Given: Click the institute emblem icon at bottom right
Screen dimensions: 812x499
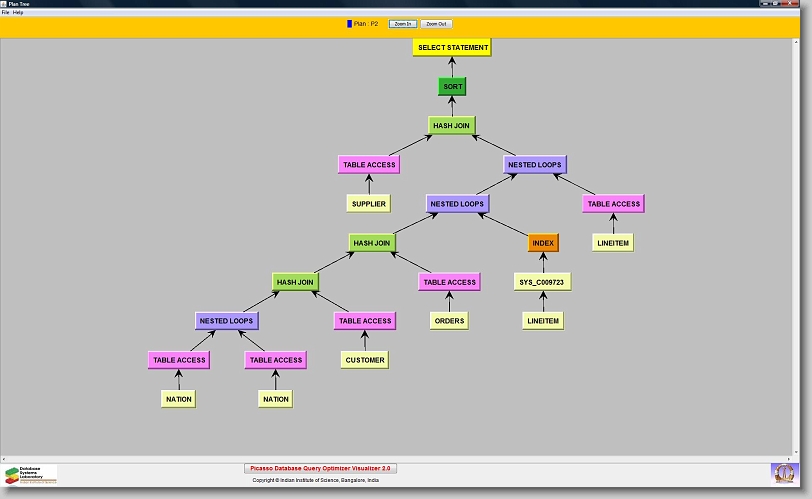Looking at the screenshot, I should pos(785,473).
